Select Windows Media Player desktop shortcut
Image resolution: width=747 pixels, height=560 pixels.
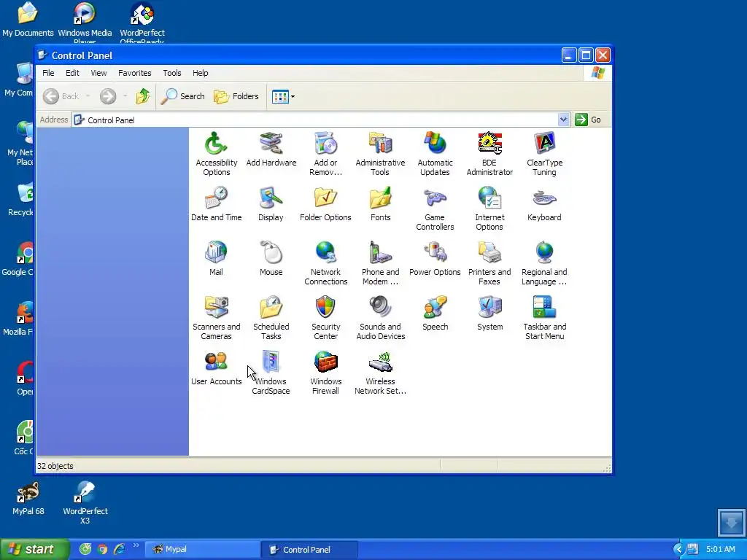click(x=85, y=22)
